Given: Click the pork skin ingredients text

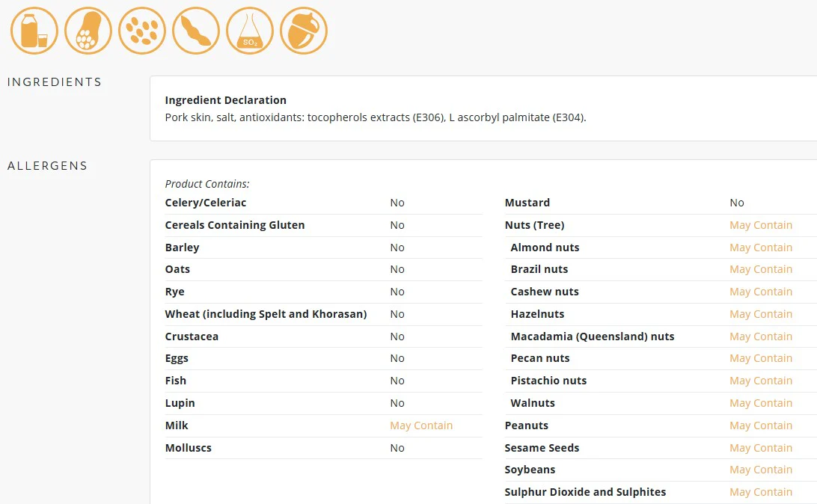Looking at the screenshot, I should 375,117.
